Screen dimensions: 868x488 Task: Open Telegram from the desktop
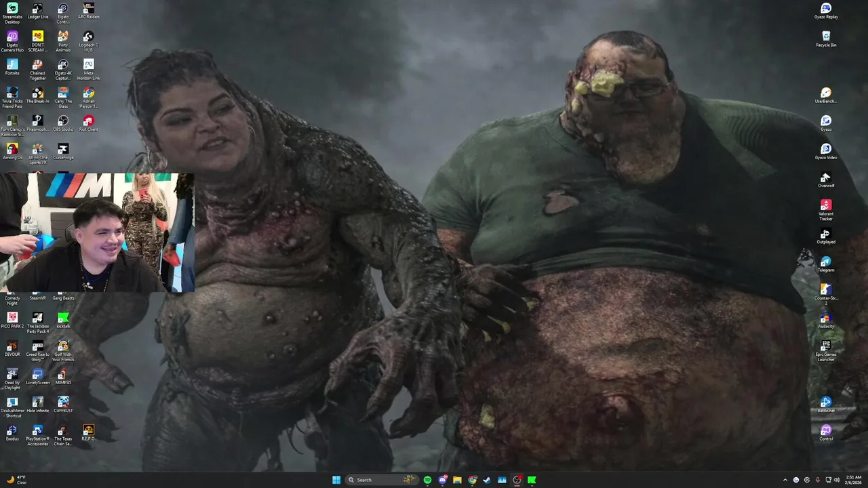point(826,264)
